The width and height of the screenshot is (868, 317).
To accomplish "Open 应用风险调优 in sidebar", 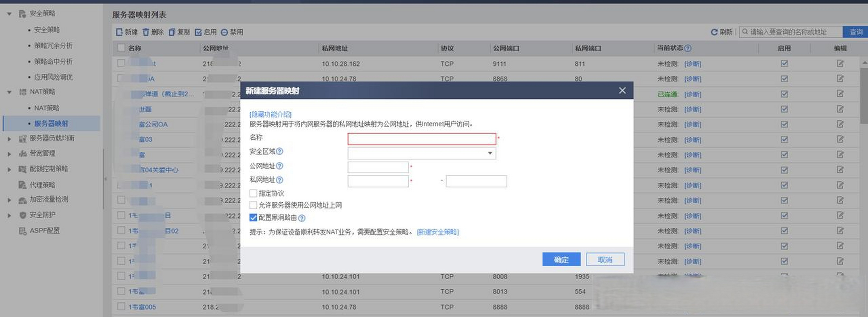I will (x=53, y=77).
